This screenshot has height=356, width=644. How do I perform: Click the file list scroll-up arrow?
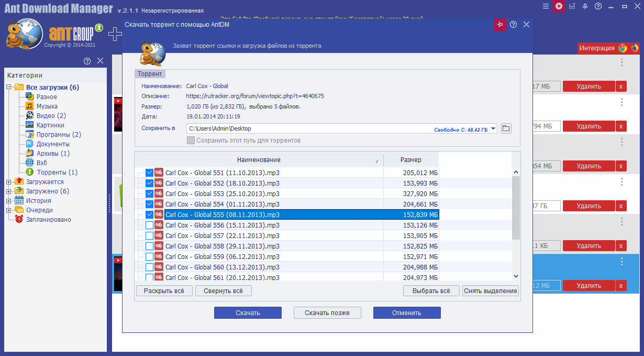(516, 172)
